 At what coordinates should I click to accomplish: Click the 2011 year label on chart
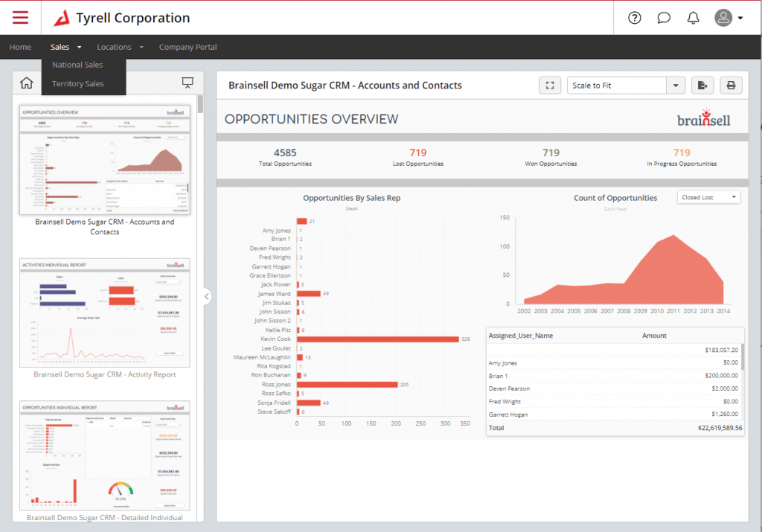[673, 311]
